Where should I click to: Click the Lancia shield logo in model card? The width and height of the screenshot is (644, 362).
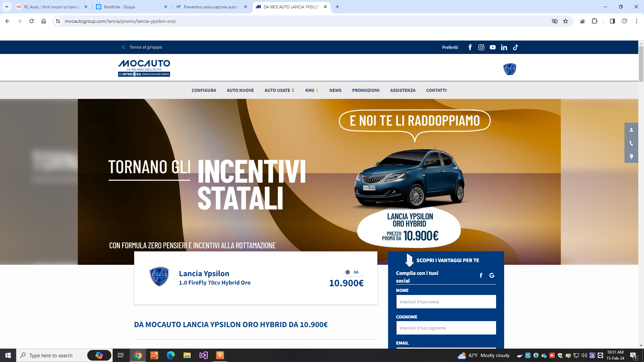point(159,277)
